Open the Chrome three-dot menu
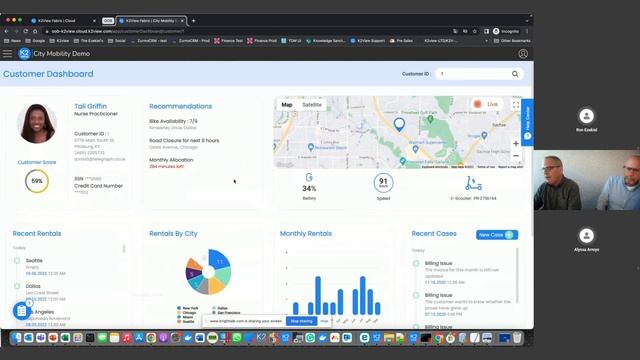Viewport: 640px width, 360px height. click(x=527, y=31)
